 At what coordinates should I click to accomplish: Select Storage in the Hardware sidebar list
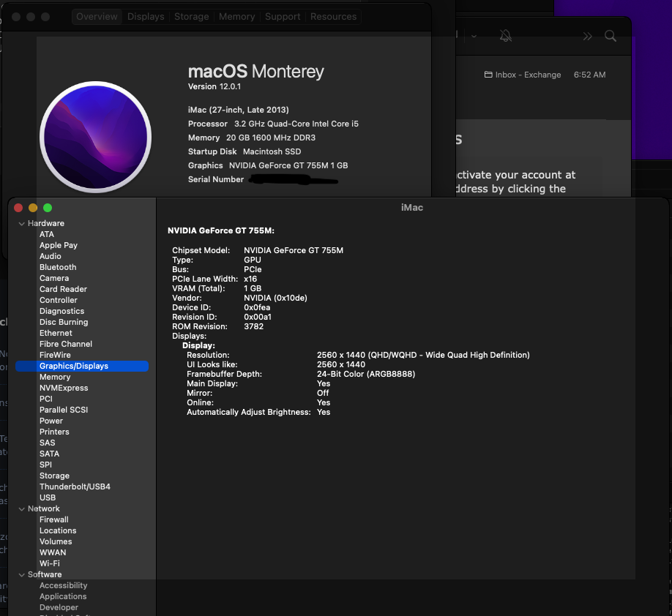[54, 476]
